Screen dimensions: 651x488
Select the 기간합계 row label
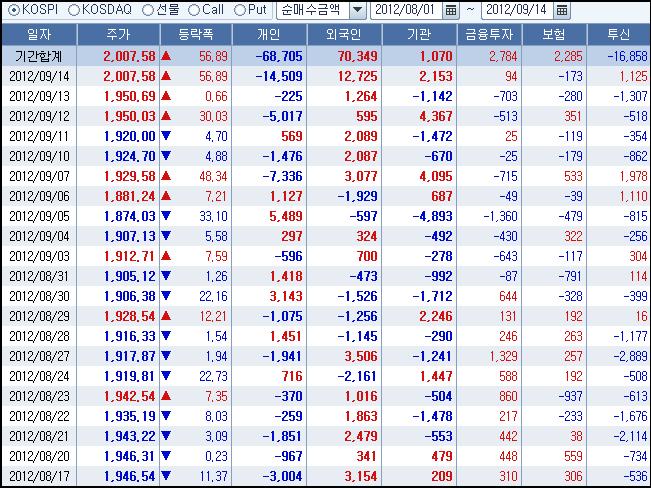(x=39, y=56)
